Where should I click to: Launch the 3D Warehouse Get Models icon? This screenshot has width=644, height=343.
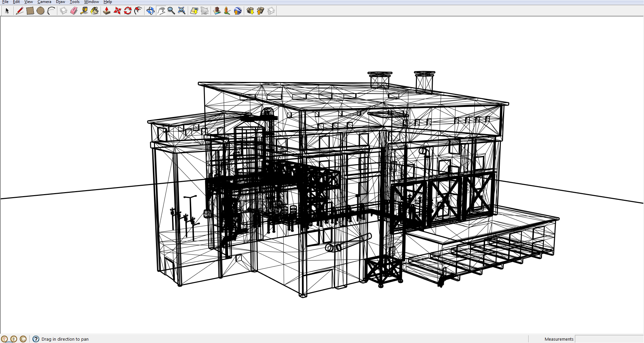click(250, 10)
